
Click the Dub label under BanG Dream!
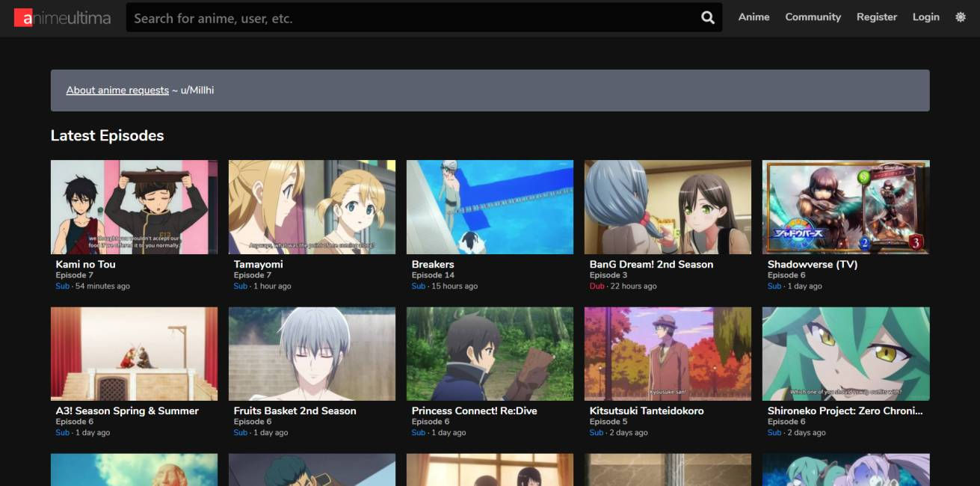pyautogui.click(x=597, y=286)
